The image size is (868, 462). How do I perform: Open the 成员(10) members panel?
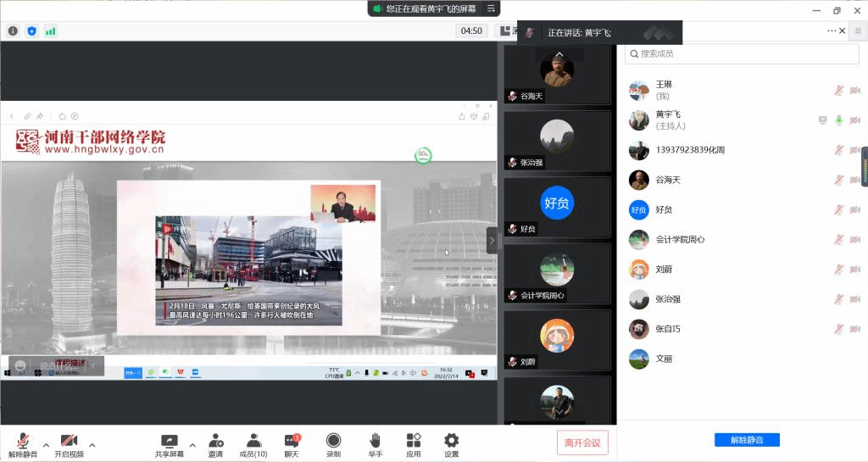(253, 441)
